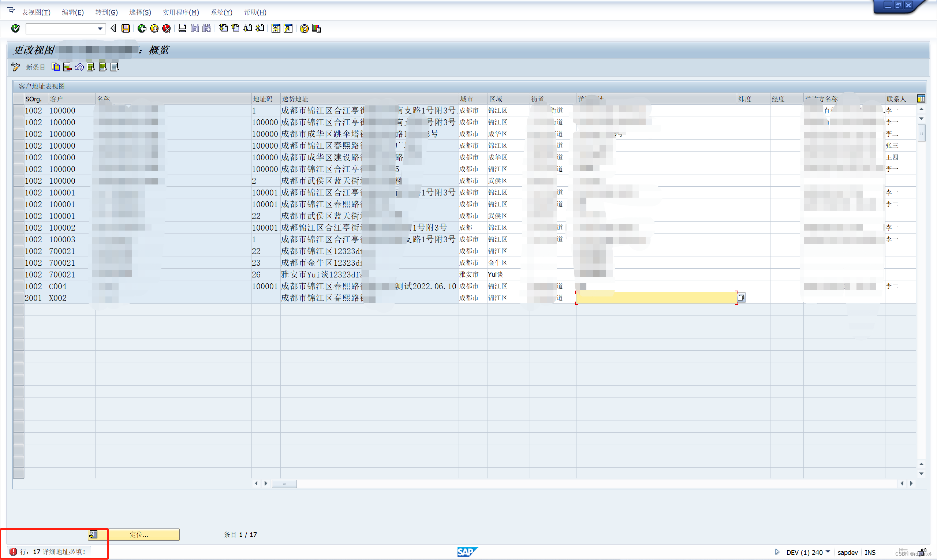
Task: Undo change icon in application toolbar
Action: click(79, 67)
